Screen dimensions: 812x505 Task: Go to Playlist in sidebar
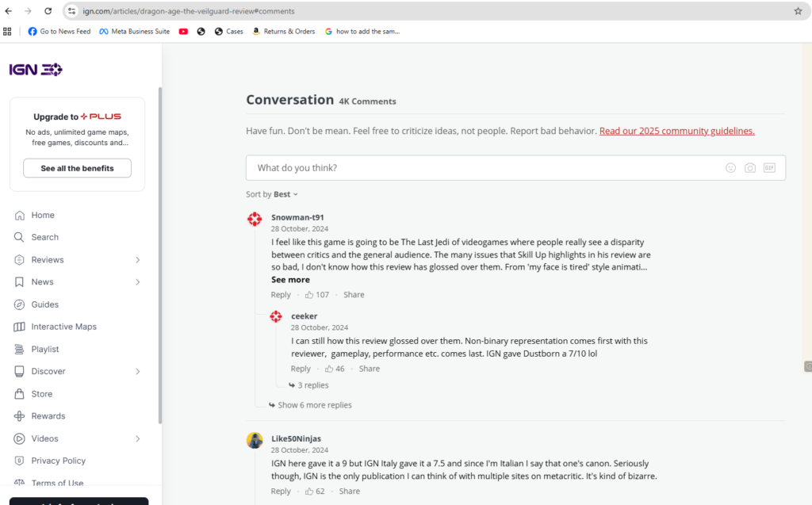click(x=45, y=350)
